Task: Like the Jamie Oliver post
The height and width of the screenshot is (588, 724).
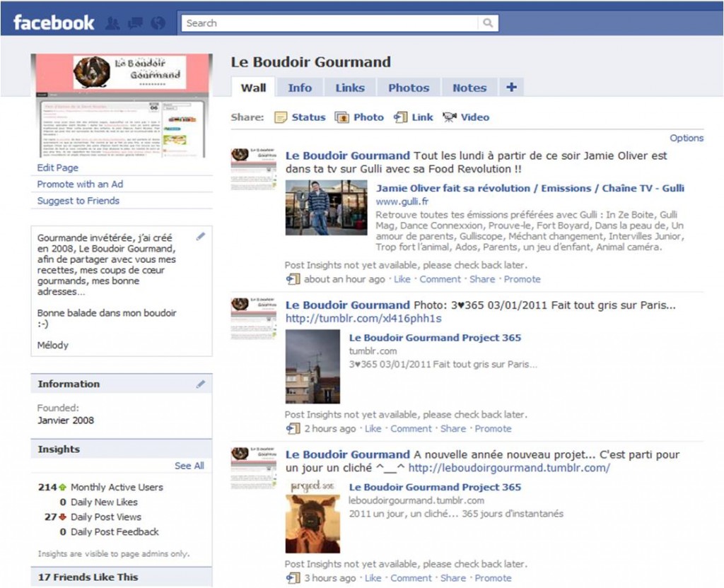Action: (402, 279)
